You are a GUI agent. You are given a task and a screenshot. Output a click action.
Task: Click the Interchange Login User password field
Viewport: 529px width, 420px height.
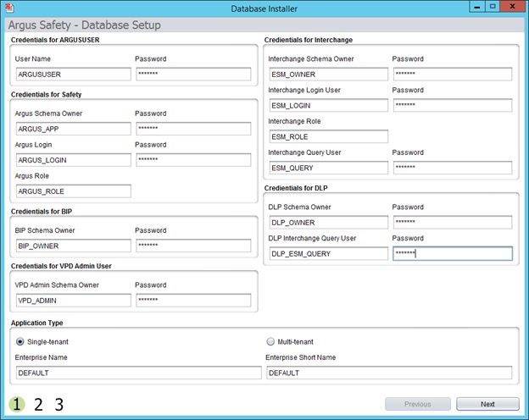[x=453, y=106]
